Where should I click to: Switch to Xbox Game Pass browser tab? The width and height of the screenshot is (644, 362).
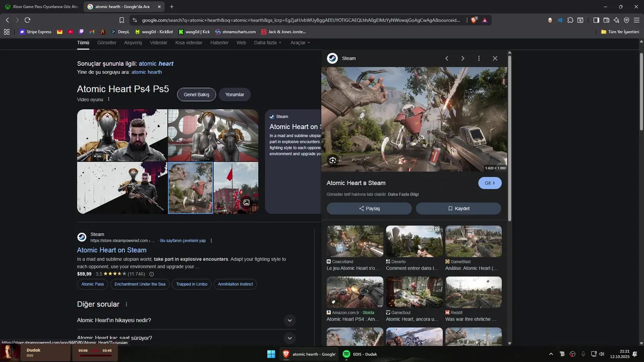41,7
